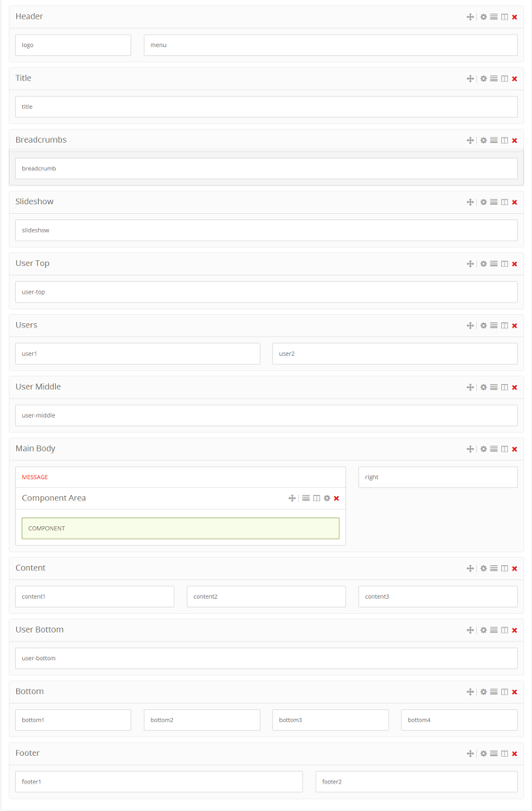
Task: Remove the User Top row
Action: pyautogui.click(x=514, y=264)
